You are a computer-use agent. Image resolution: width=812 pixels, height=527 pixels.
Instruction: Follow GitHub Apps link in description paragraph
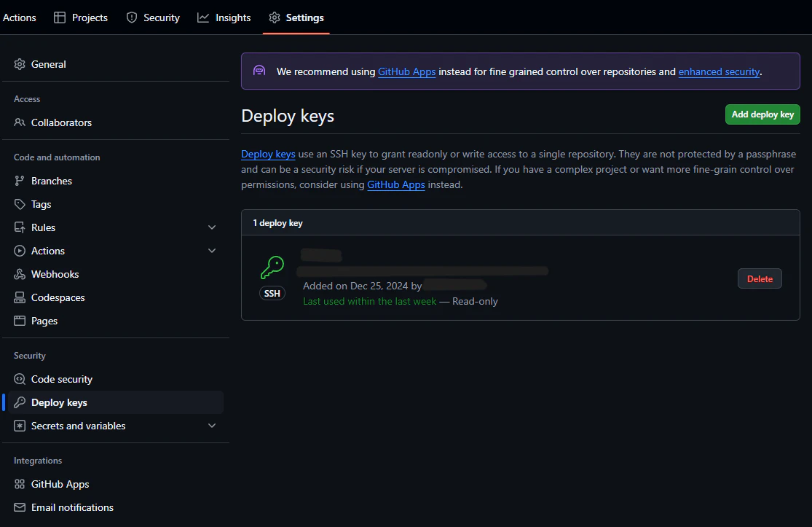point(395,184)
